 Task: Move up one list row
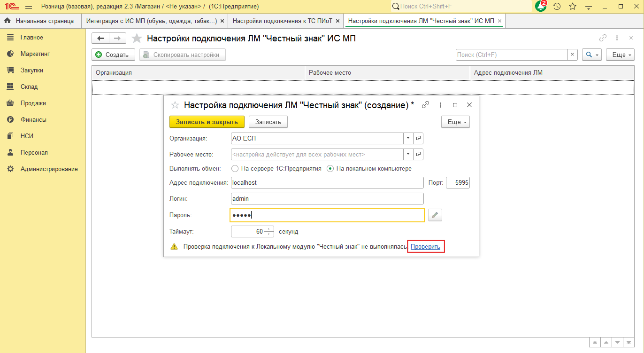606,343
